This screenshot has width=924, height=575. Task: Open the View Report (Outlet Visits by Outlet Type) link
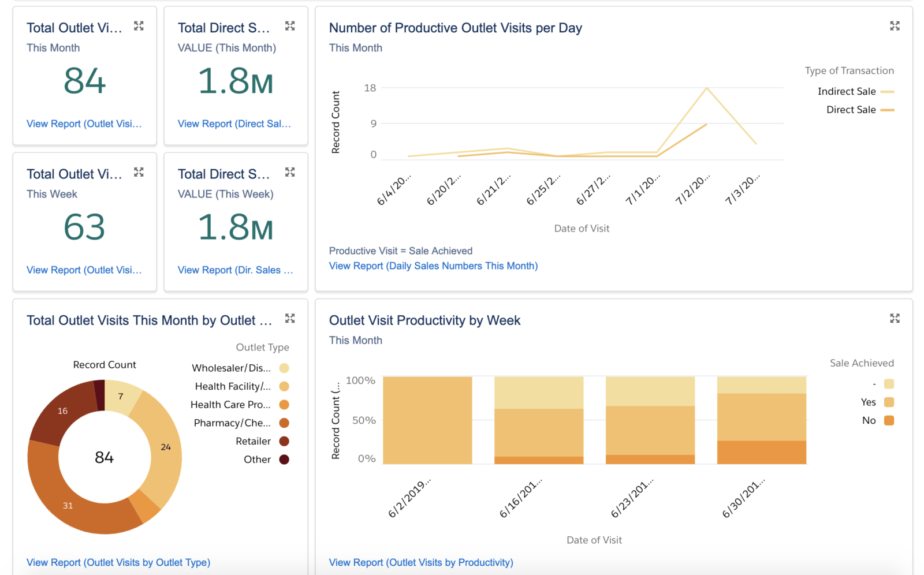[118, 562]
